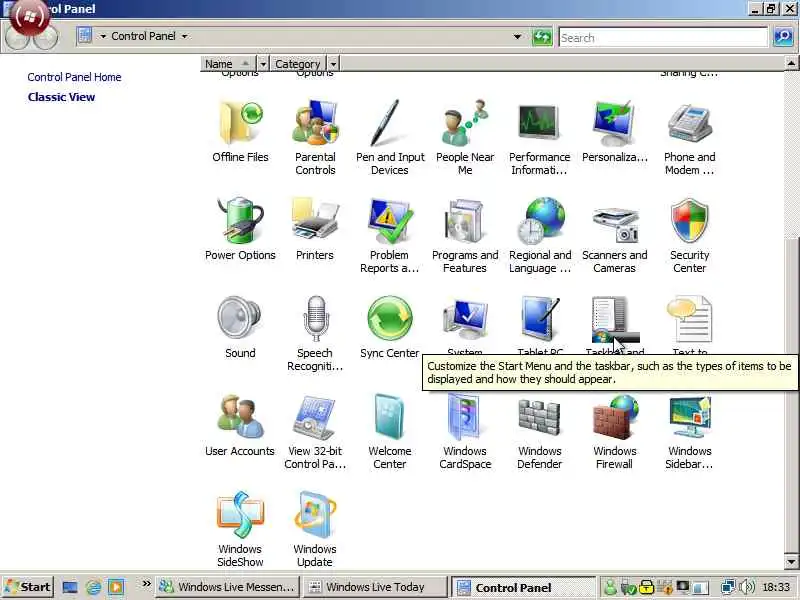
Task: Open Windows CardSpace
Action: point(465,432)
